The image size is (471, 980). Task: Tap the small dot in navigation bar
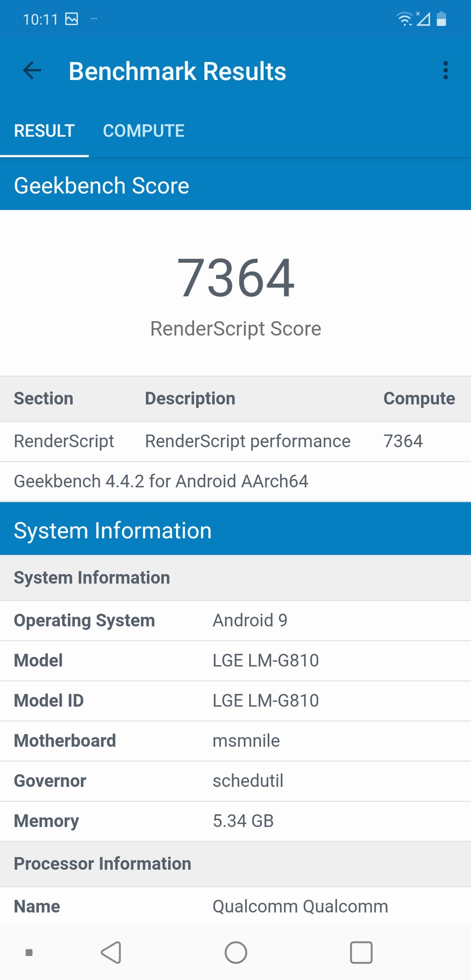(x=29, y=952)
